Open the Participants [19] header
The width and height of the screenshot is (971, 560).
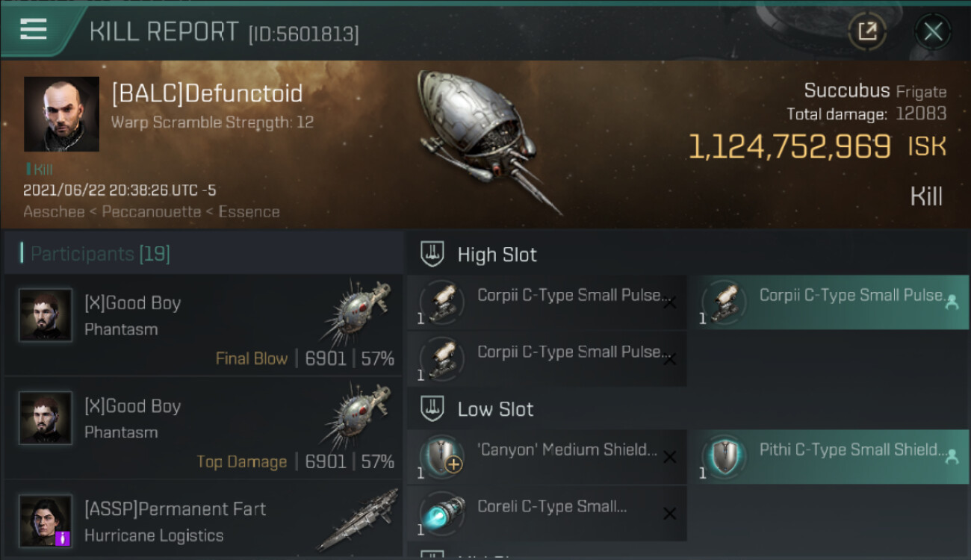tap(203, 254)
